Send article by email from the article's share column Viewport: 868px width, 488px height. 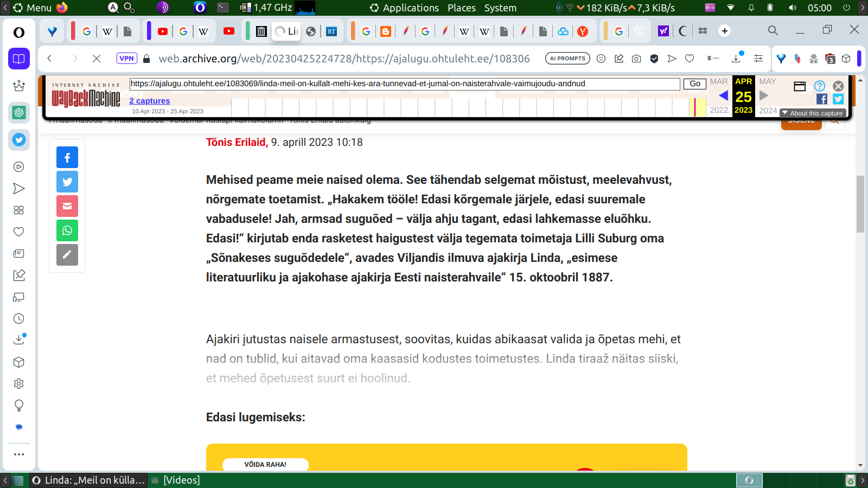click(x=67, y=206)
